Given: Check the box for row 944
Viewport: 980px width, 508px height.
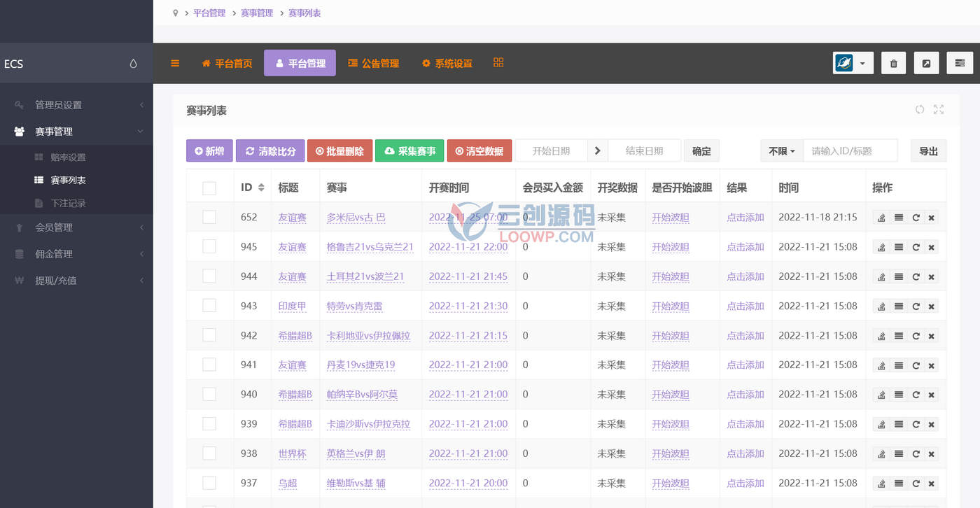Looking at the screenshot, I should 209,276.
